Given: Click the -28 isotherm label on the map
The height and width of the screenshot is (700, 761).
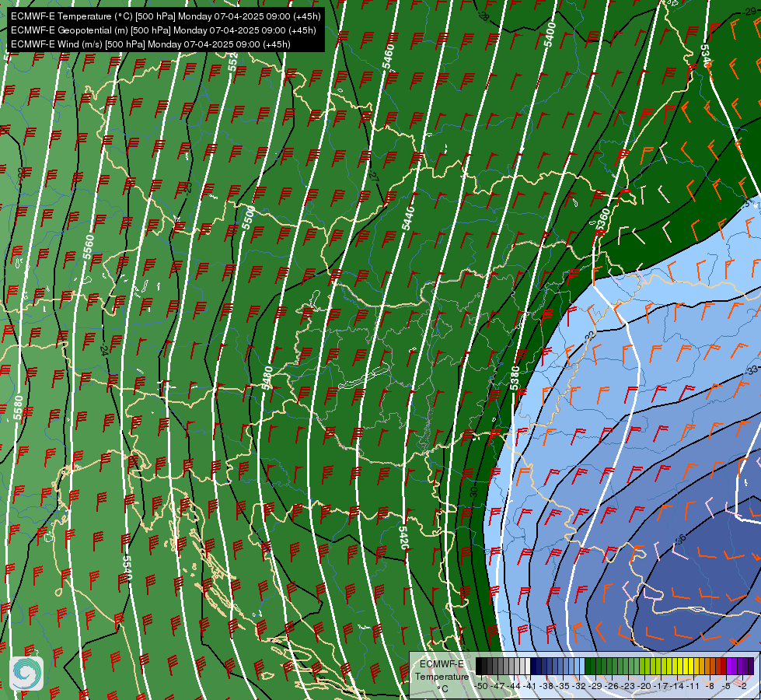Looking at the screenshot, I should [x=483, y=15].
